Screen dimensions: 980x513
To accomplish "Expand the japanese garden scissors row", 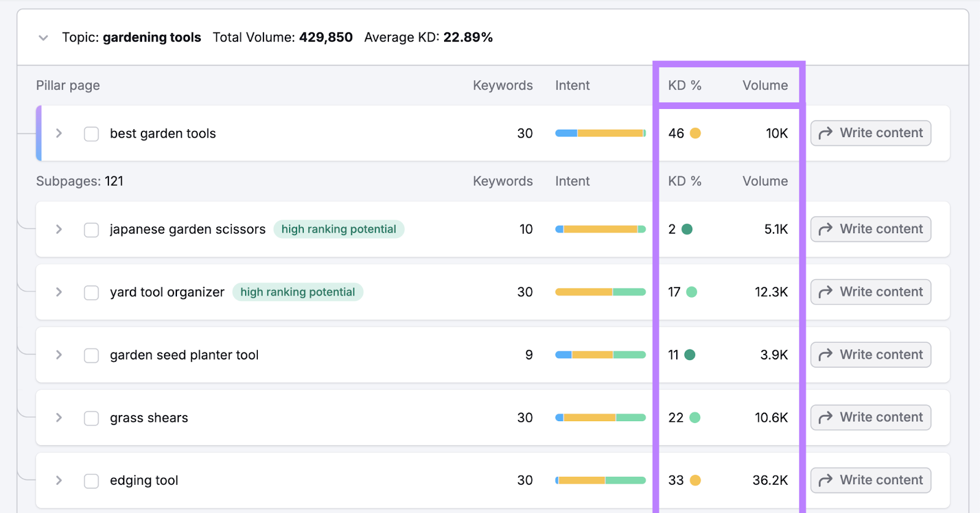I will click(59, 230).
